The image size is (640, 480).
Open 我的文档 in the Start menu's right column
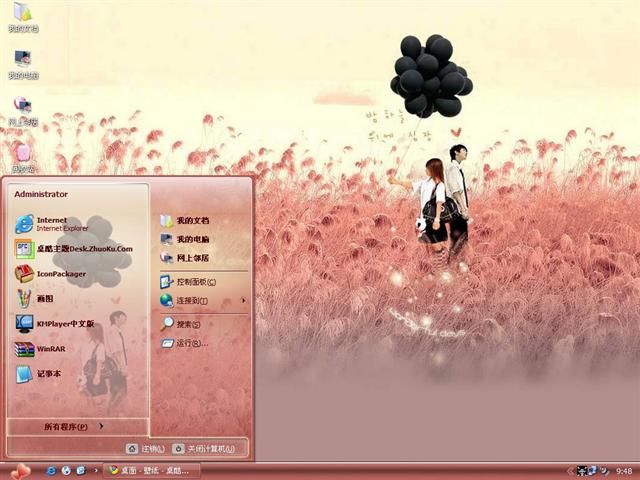coord(203,221)
